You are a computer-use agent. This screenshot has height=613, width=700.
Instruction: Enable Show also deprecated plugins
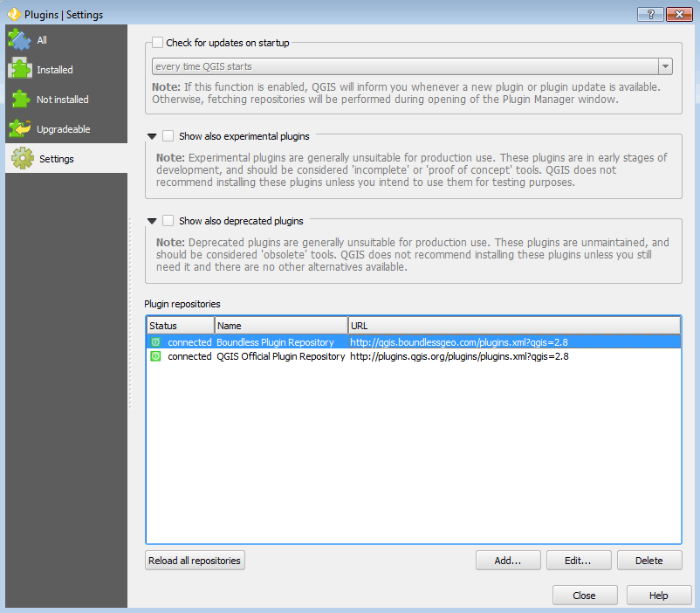click(168, 221)
